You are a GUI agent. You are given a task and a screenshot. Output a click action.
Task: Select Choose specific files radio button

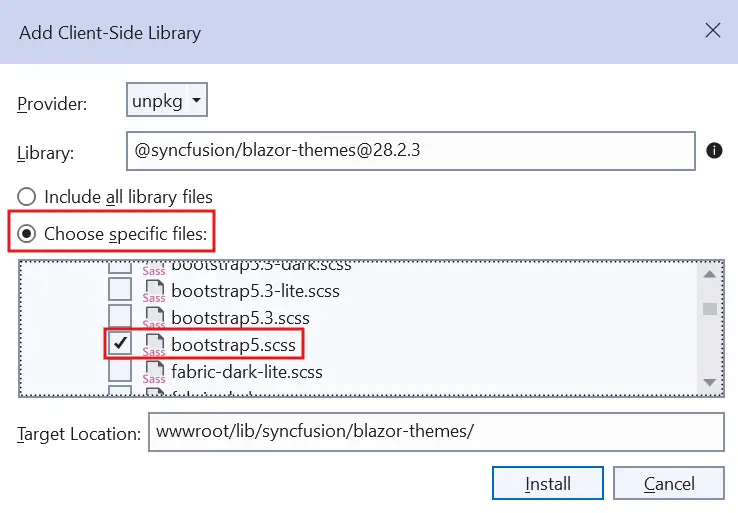pos(27,234)
